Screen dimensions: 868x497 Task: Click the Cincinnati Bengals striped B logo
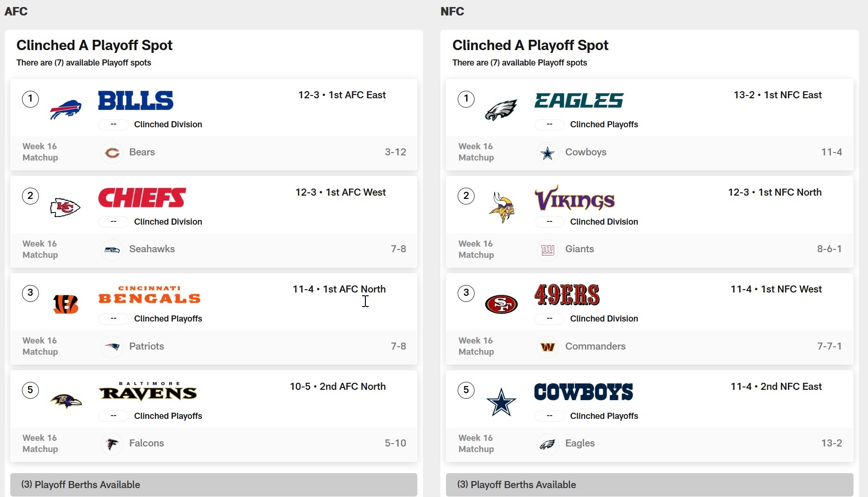(x=66, y=304)
